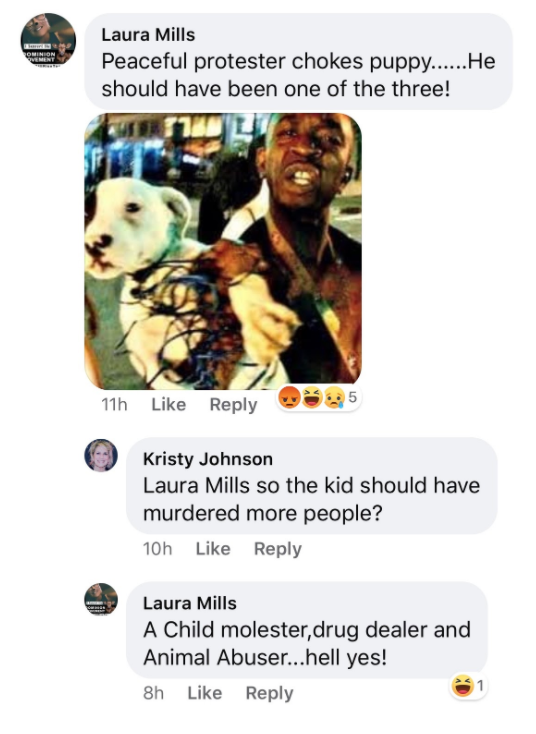Click the angry reaction emoji under photo
This screenshot has width=536, height=734.
(x=290, y=398)
